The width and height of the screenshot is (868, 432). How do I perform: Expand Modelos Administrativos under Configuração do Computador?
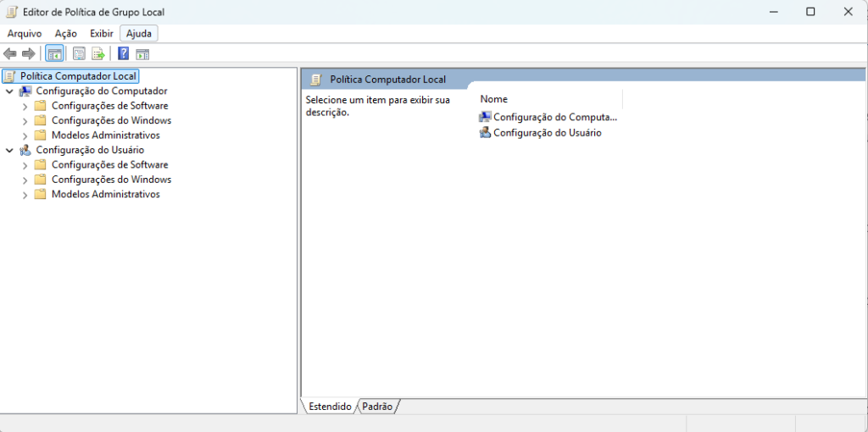pyautogui.click(x=25, y=136)
